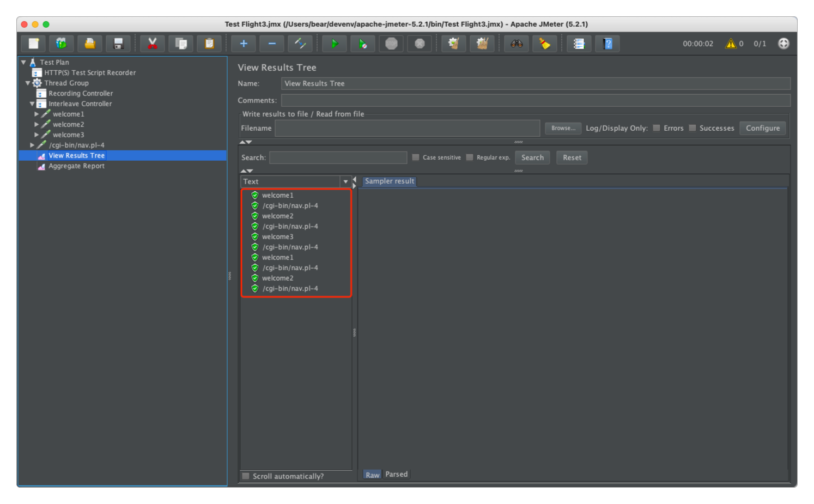Viewport: 814px width, 504px height.
Task: Open the Function Helper dialog icon
Action: coord(579,44)
